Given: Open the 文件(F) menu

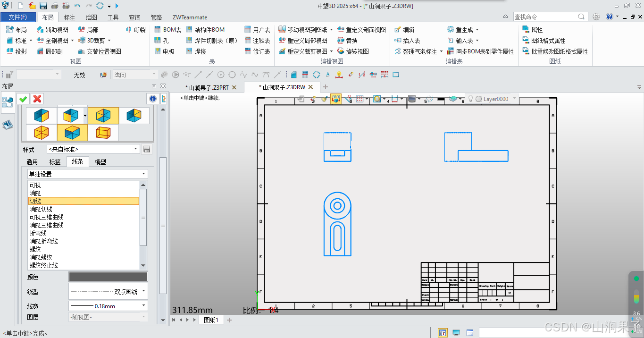Looking at the screenshot, I should pos(17,17).
